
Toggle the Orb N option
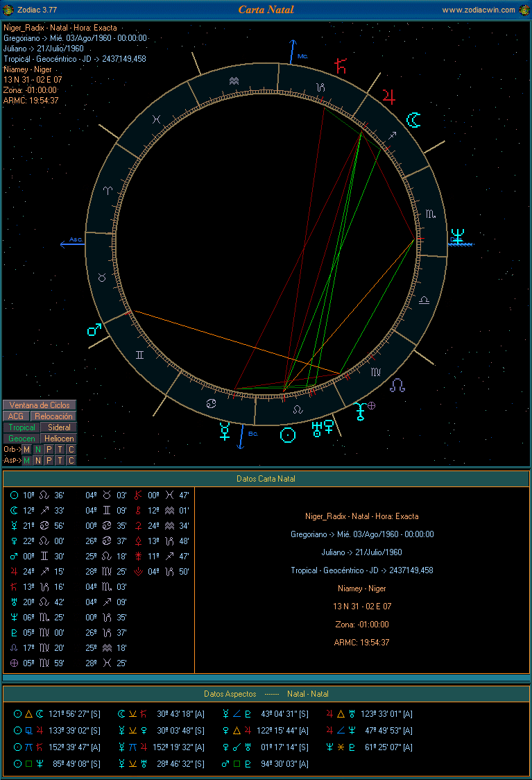tap(37, 449)
